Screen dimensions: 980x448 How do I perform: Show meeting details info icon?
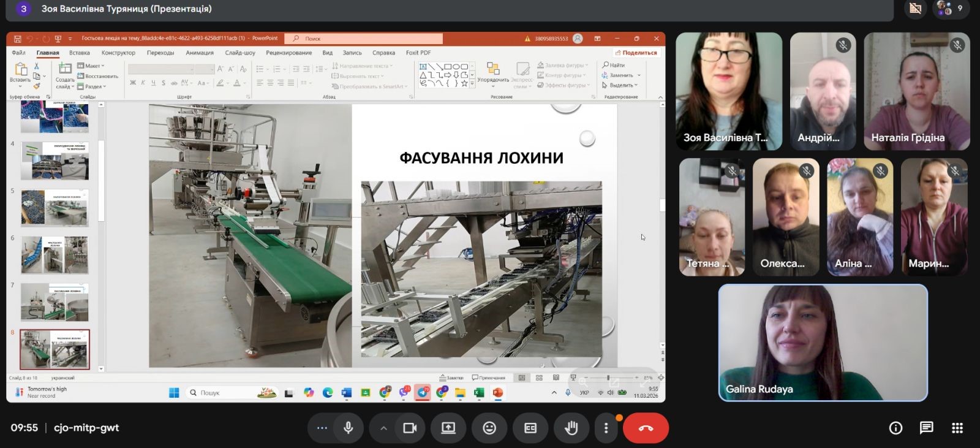(895, 428)
